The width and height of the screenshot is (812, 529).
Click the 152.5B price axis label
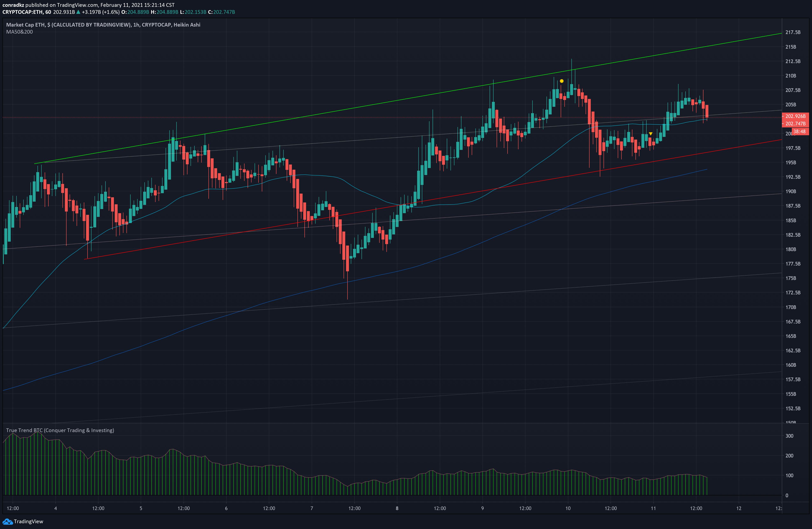coord(793,408)
